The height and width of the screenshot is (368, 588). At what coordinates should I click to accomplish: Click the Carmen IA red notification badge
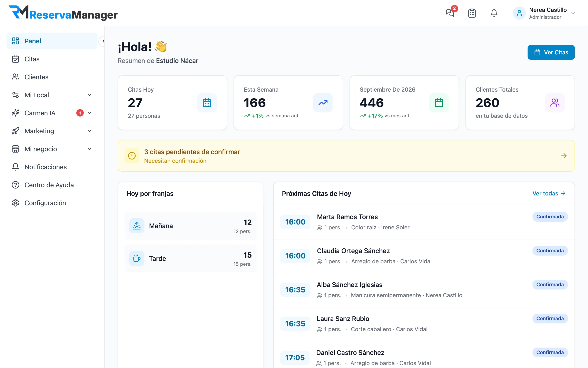pyautogui.click(x=80, y=113)
